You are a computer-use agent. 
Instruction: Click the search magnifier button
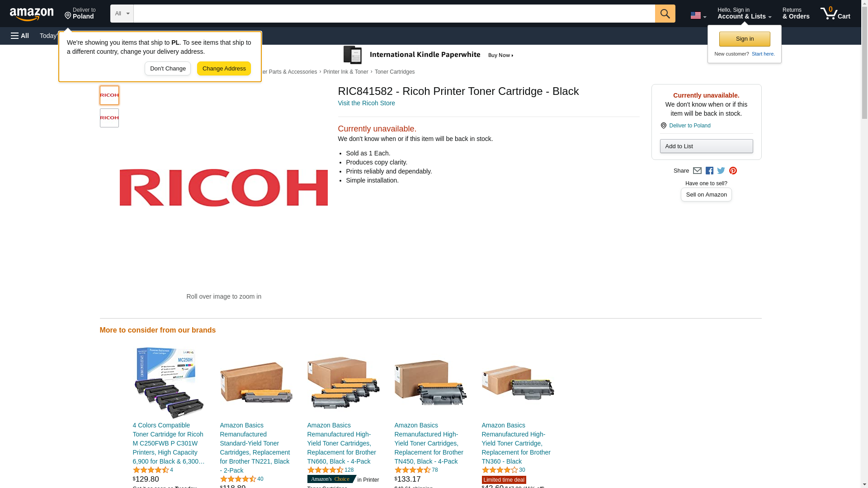pos(665,14)
